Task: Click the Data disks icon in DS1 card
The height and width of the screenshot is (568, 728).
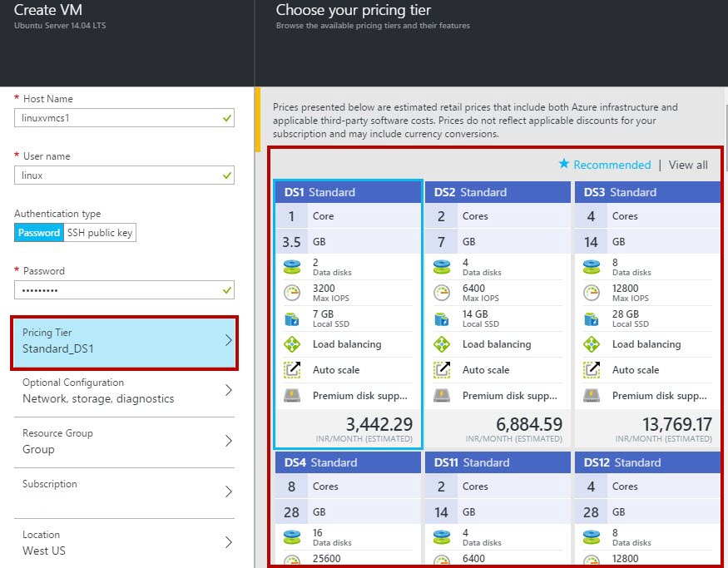Action: pyautogui.click(x=292, y=267)
